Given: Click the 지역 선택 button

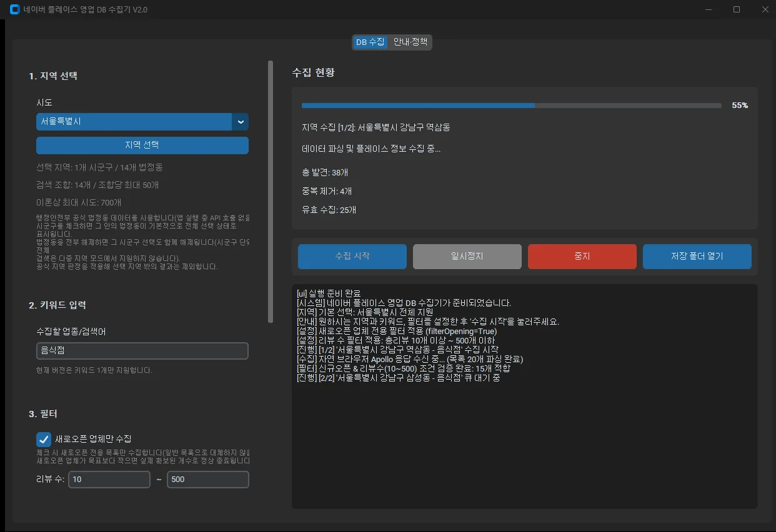Looking at the screenshot, I should click(x=142, y=145).
